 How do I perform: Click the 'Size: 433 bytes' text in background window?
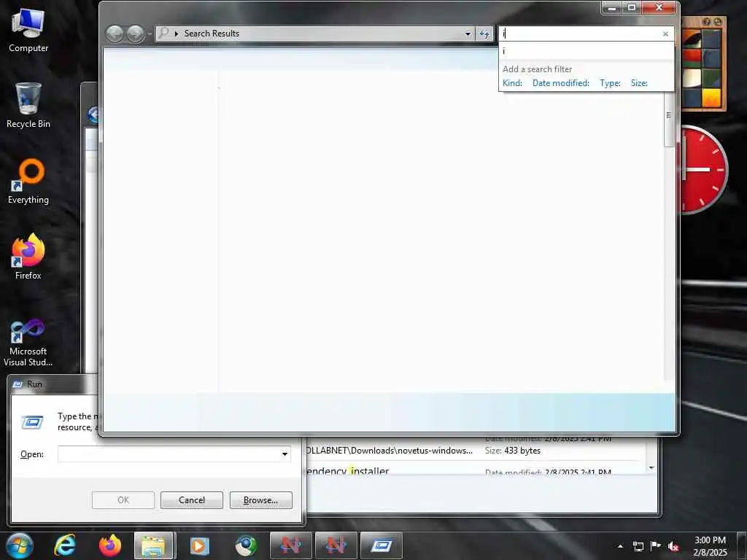click(x=513, y=451)
